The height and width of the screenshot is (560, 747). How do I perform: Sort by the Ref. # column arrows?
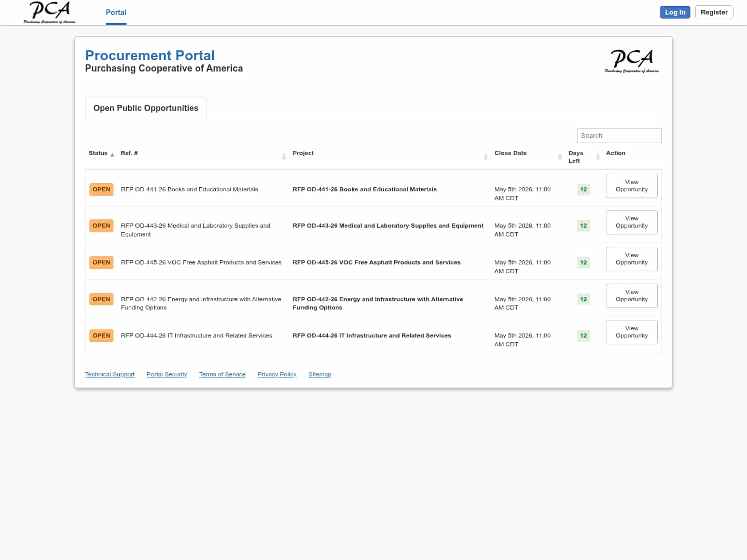[x=284, y=157]
